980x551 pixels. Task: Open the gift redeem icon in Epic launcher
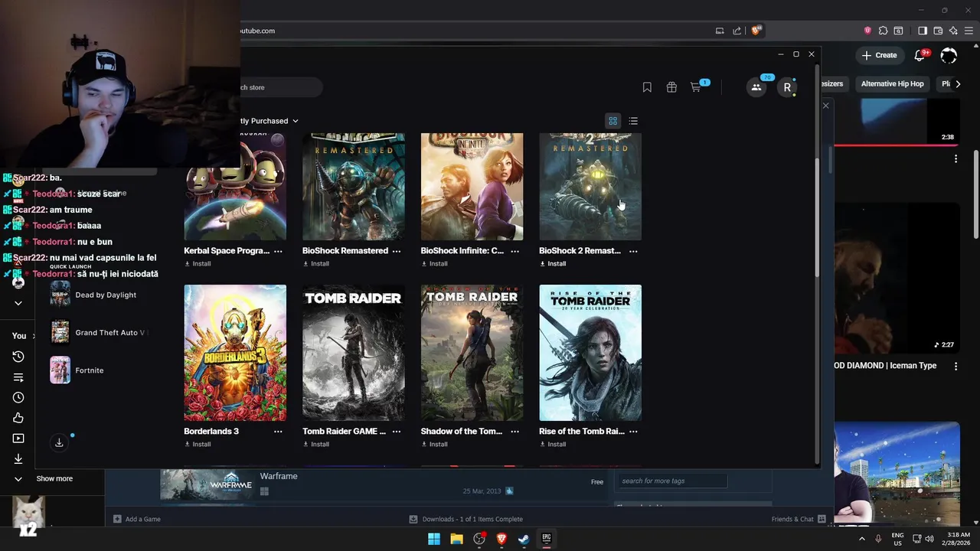(671, 87)
